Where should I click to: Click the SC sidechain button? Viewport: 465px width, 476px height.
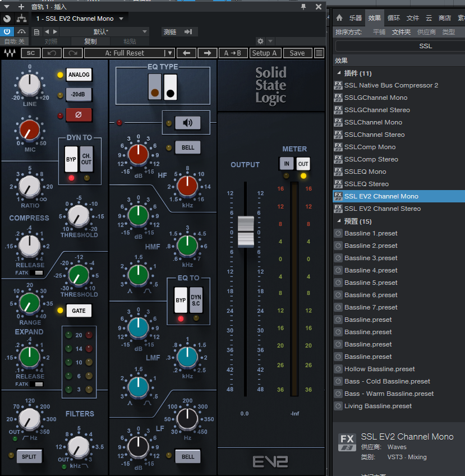point(31,53)
